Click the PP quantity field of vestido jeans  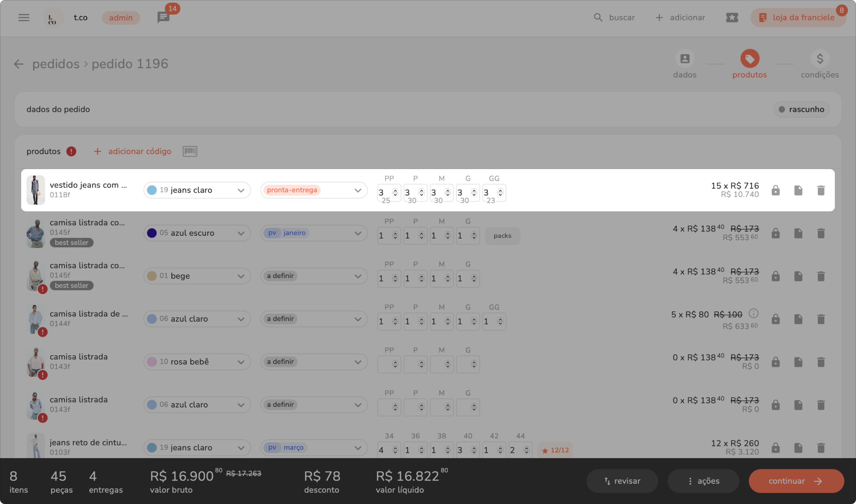pyautogui.click(x=384, y=192)
